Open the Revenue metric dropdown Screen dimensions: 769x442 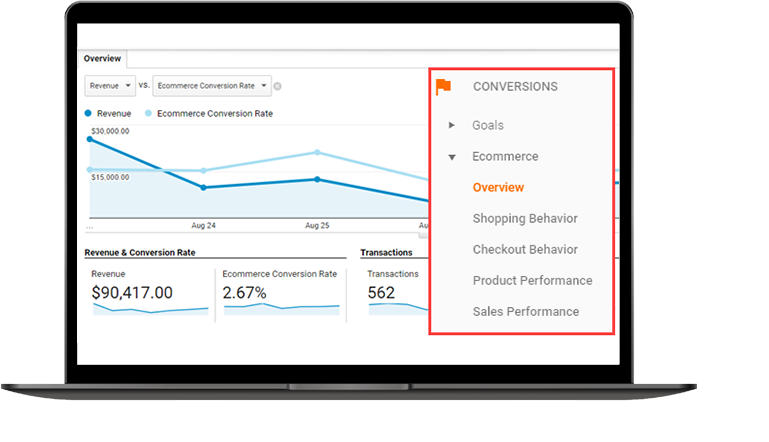(109, 86)
